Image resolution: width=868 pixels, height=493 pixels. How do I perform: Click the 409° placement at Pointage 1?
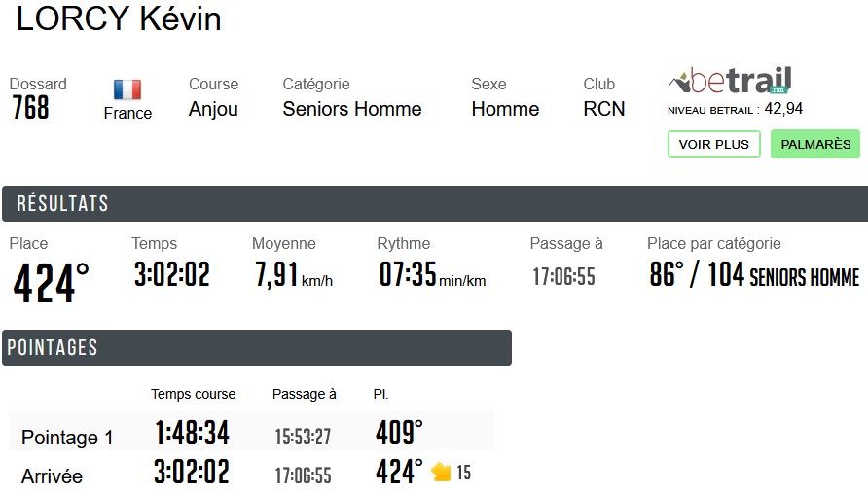click(x=399, y=433)
